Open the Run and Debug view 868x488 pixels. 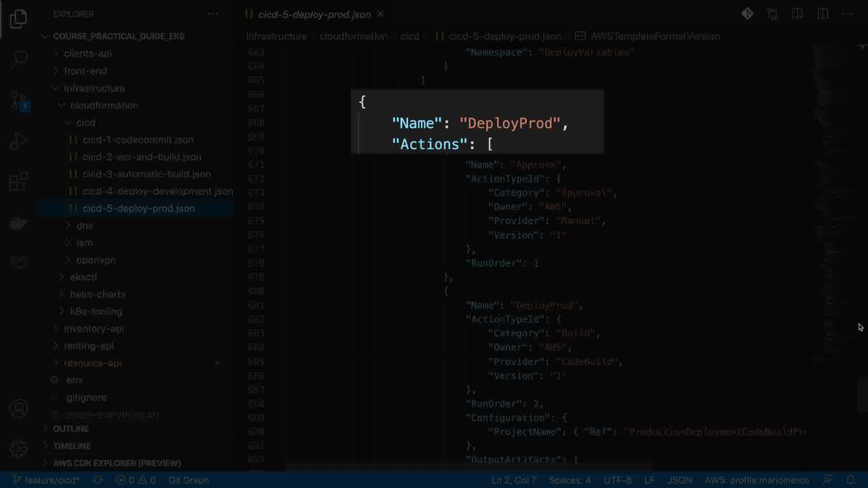point(19,141)
